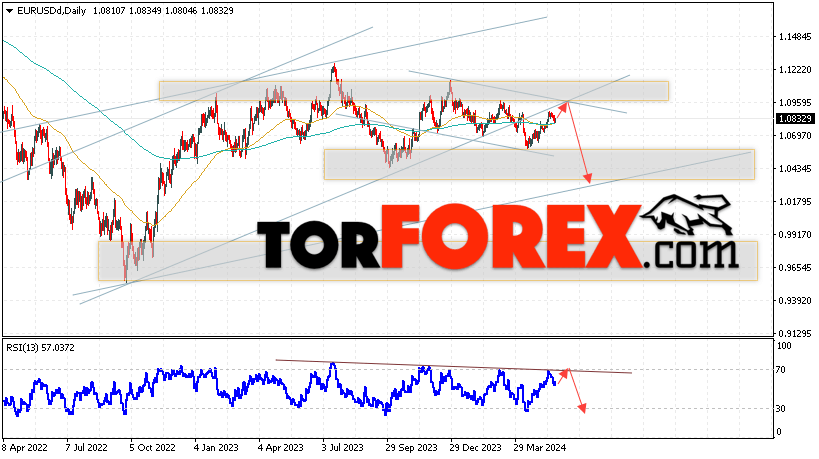This screenshot has height=459, width=819.
Task: Click the 8 Apr 2022 date label
Action: [25, 448]
